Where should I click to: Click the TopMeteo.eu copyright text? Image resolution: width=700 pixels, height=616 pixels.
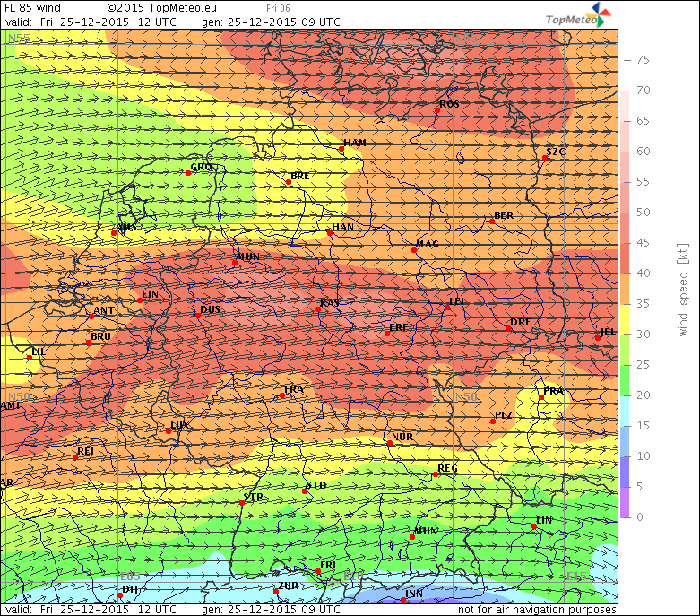tap(155, 8)
